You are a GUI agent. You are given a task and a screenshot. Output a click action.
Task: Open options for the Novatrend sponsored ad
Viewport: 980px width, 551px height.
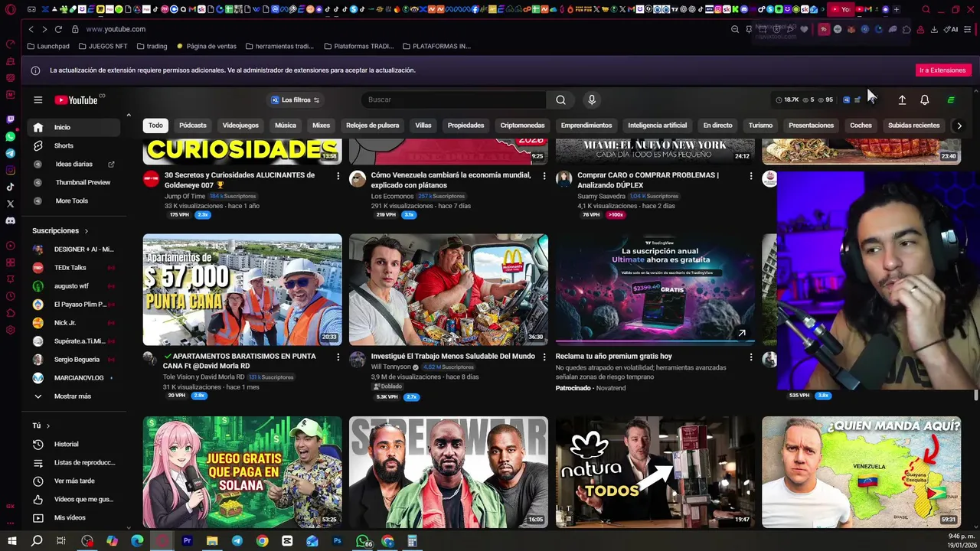click(750, 357)
